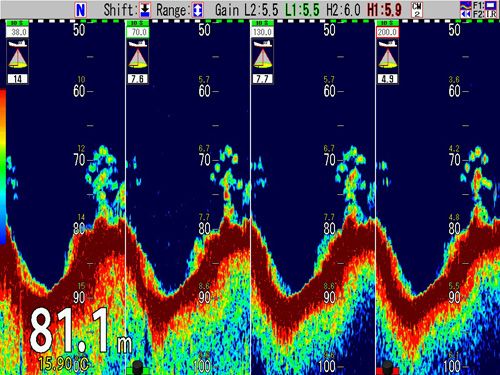Click the Shift down-arrow icon

coord(145,10)
